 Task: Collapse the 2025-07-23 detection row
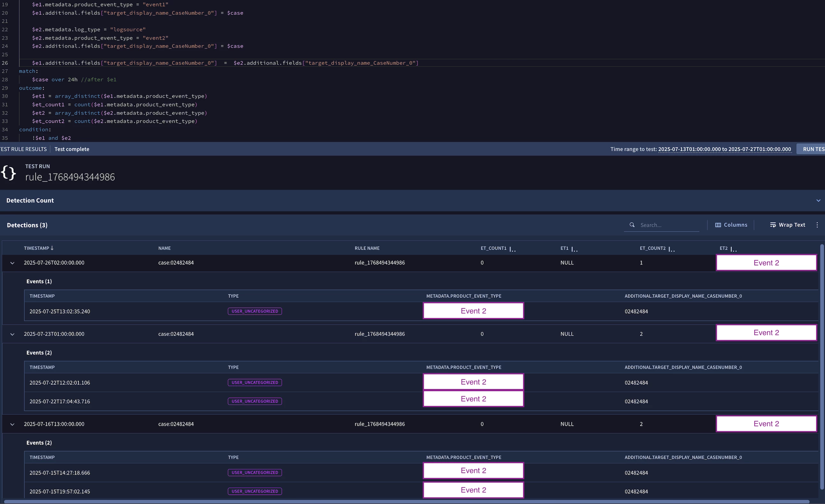(x=12, y=334)
